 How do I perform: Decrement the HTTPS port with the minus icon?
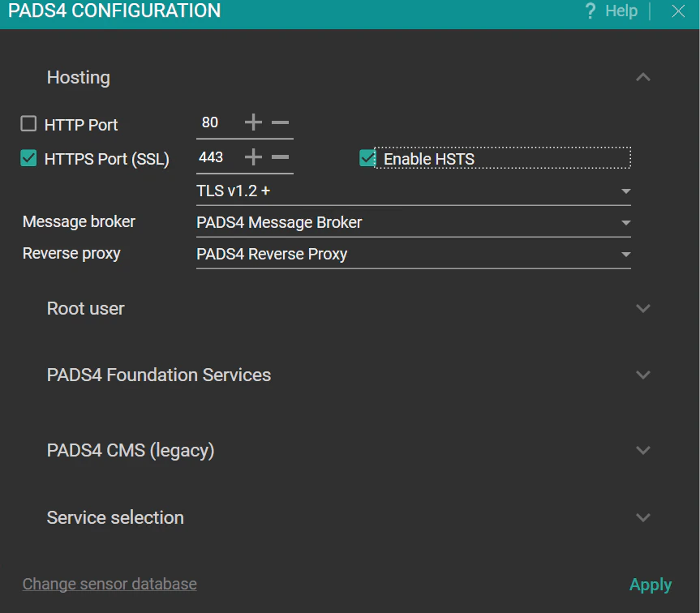click(x=280, y=157)
